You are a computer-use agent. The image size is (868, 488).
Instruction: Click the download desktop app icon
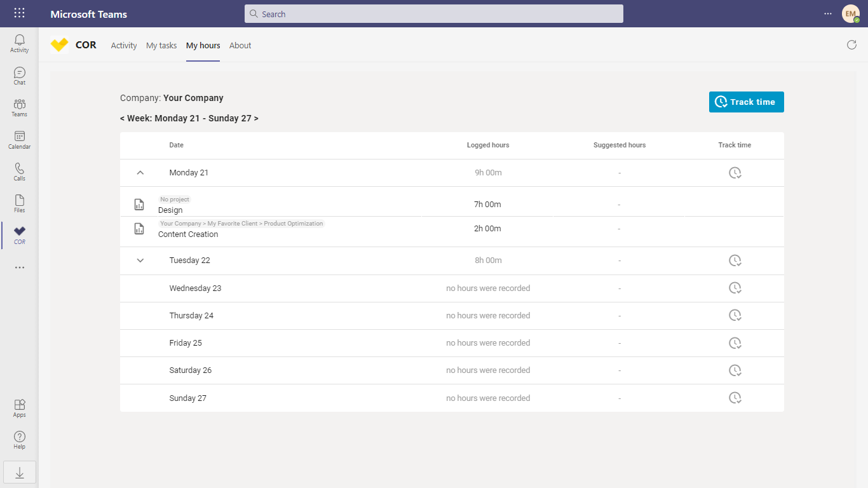coord(20,472)
